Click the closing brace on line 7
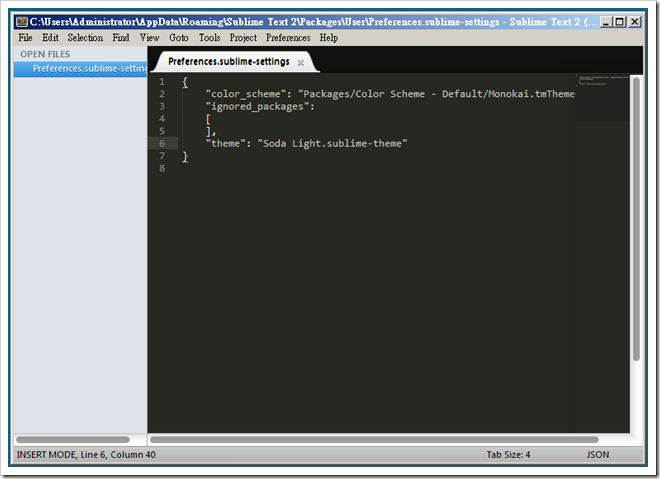The height and width of the screenshot is (479, 660). pos(185,157)
